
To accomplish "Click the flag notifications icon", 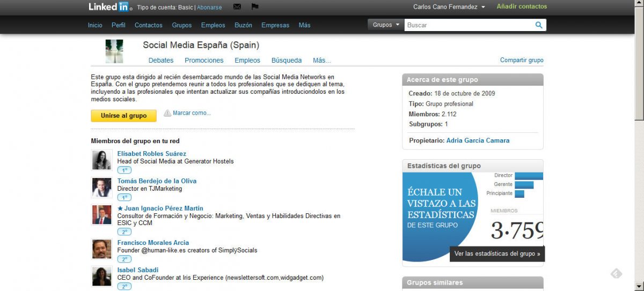I will pyautogui.click(x=254, y=7).
